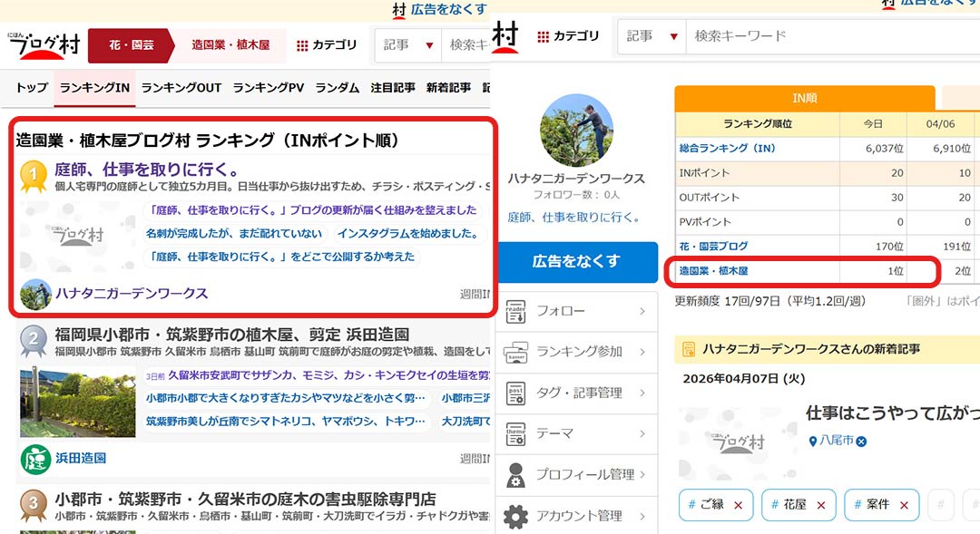Open the 総合ランキング（IN） link
This screenshot has width=980, height=534.
click(728, 148)
